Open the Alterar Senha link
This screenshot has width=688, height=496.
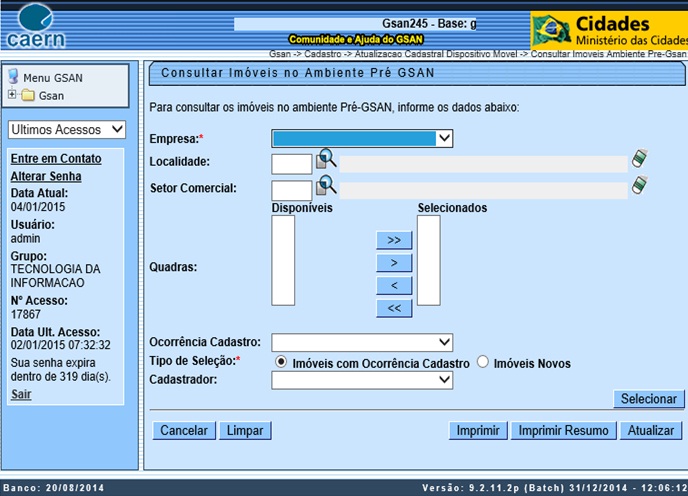click(x=46, y=176)
